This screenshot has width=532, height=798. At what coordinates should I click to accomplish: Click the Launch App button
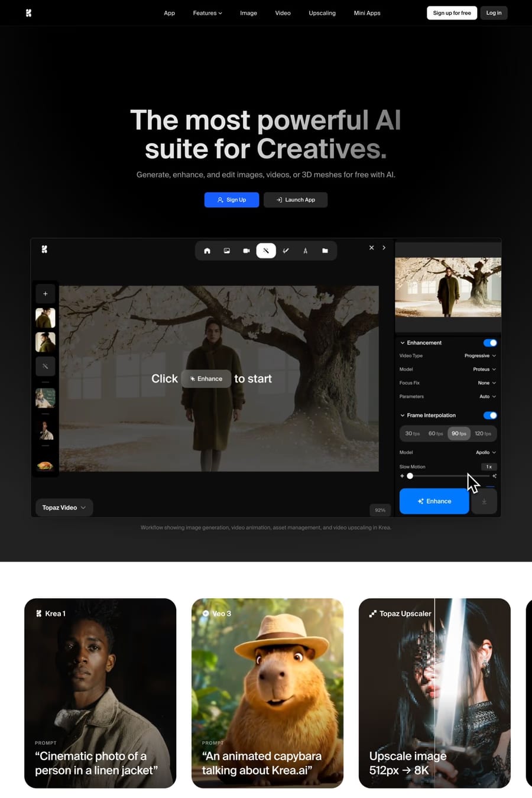296,200
